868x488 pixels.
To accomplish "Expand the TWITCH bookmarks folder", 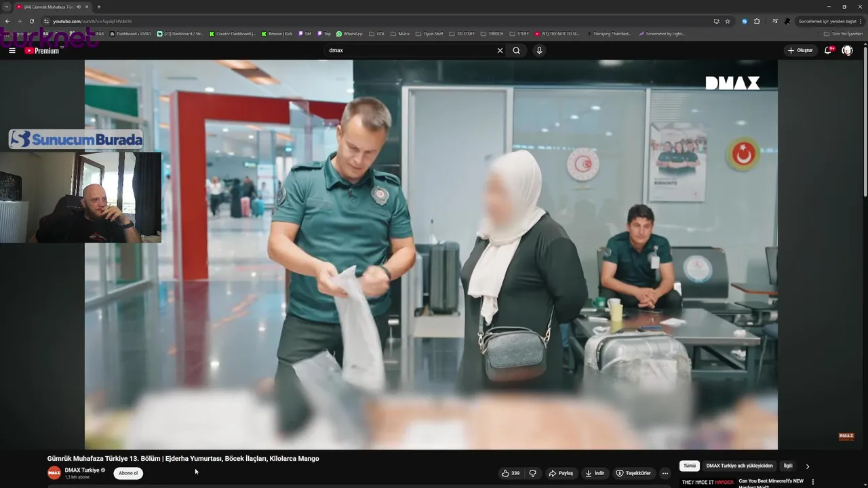I will [492, 33].
